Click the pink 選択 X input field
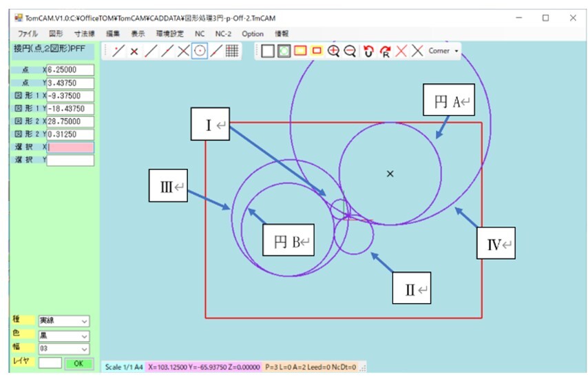Viewport: 588px width, 379px height. (x=70, y=147)
